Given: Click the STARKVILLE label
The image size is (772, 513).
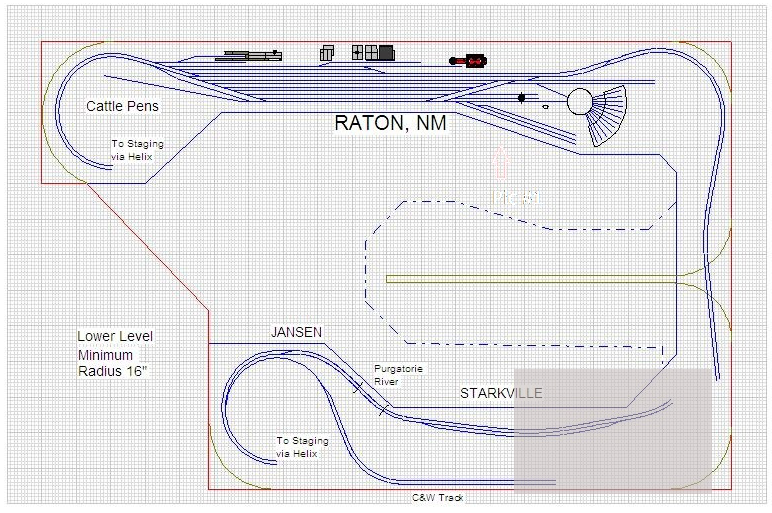Looking at the screenshot, I should click(500, 393).
